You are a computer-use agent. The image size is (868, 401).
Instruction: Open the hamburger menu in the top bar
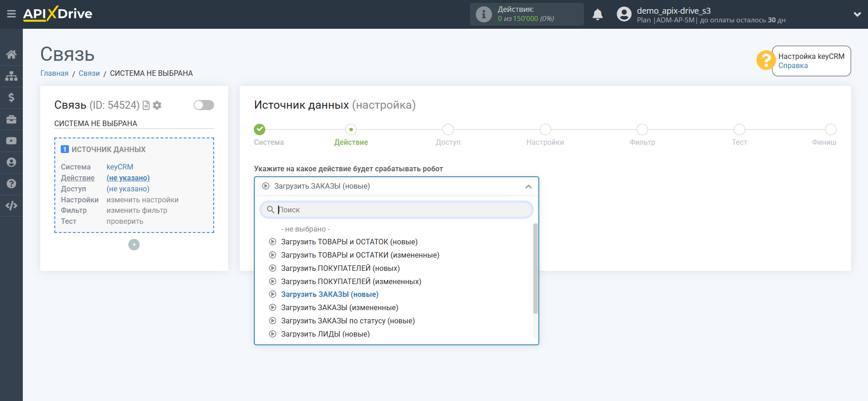[x=11, y=14]
